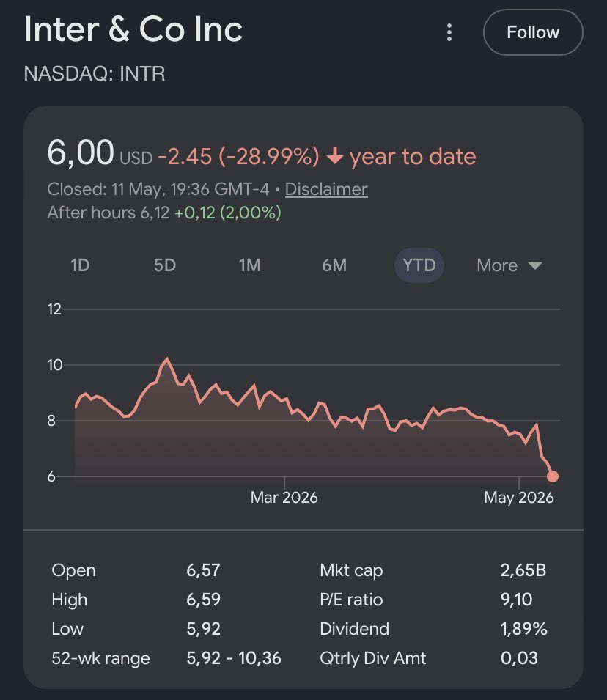Click the Dividend label
607x700 pixels.
click(x=354, y=629)
